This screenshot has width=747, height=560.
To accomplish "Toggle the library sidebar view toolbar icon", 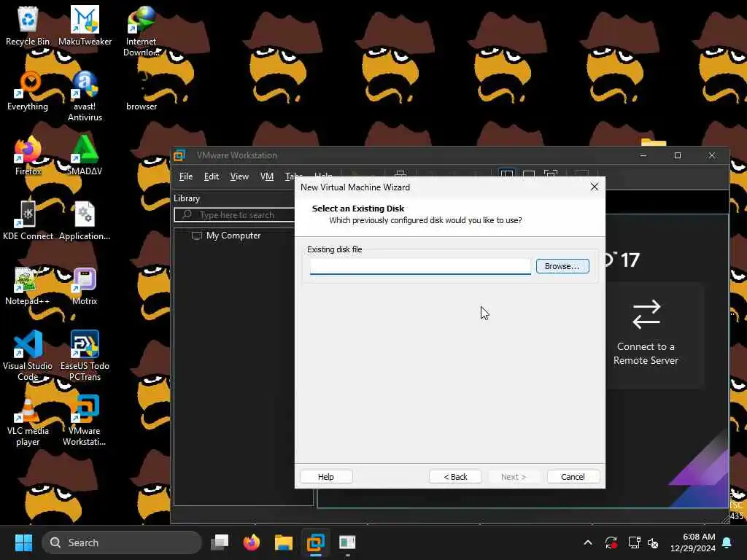I will click(x=507, y=174).
